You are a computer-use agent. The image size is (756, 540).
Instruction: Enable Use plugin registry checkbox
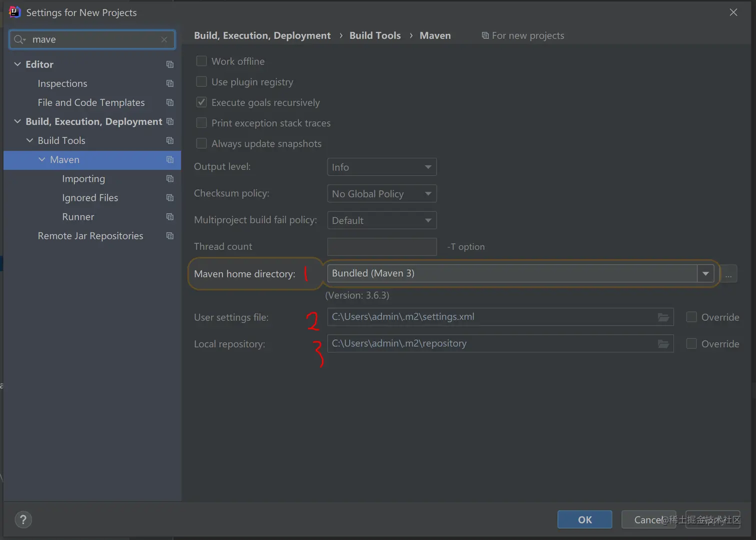coord(201,81)
